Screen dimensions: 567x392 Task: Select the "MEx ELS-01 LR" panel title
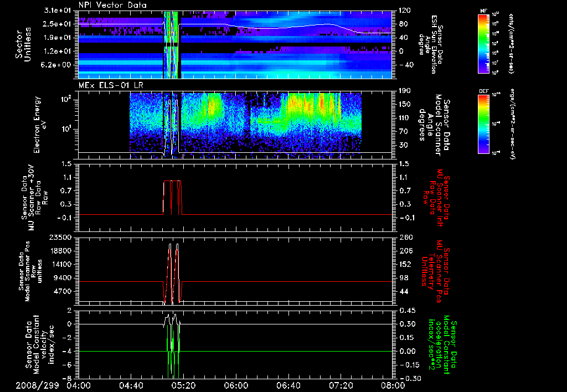coord(110,86)
